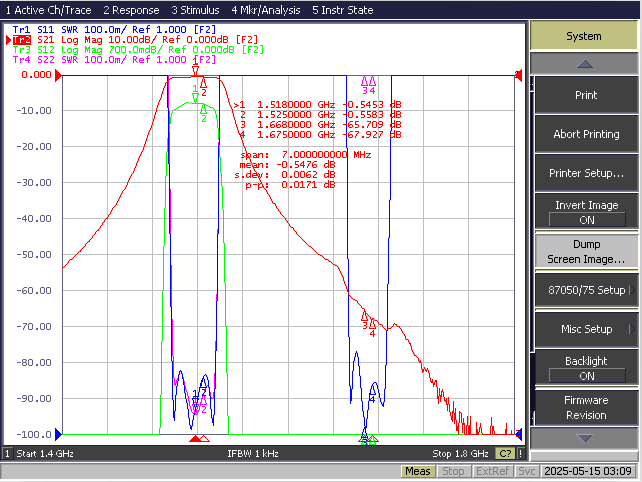Viewport: 642px width, 482px height.
Task: Select trace Tr1 S11 SWR label
Action: 114,29
